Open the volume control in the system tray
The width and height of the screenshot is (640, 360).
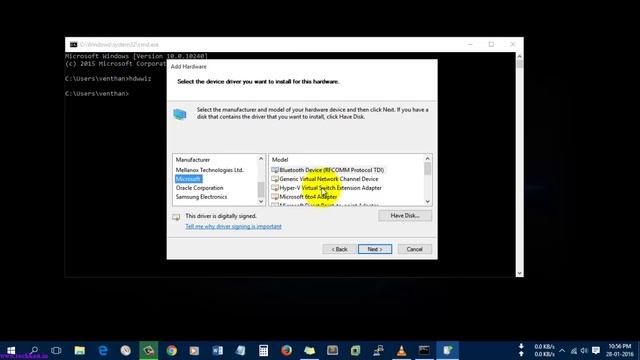tap(584, 351)
